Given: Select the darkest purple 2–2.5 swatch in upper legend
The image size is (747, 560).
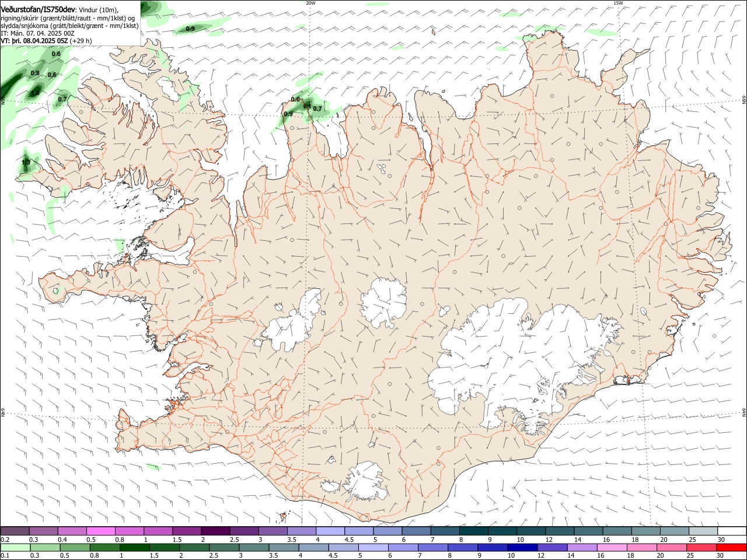Looking at the screenshot, I should [x=215, y=531].
